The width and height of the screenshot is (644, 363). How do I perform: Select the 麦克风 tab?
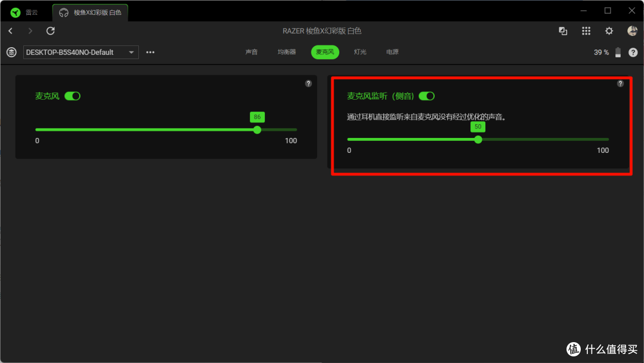pyautogui.click(x=325, y=52)
